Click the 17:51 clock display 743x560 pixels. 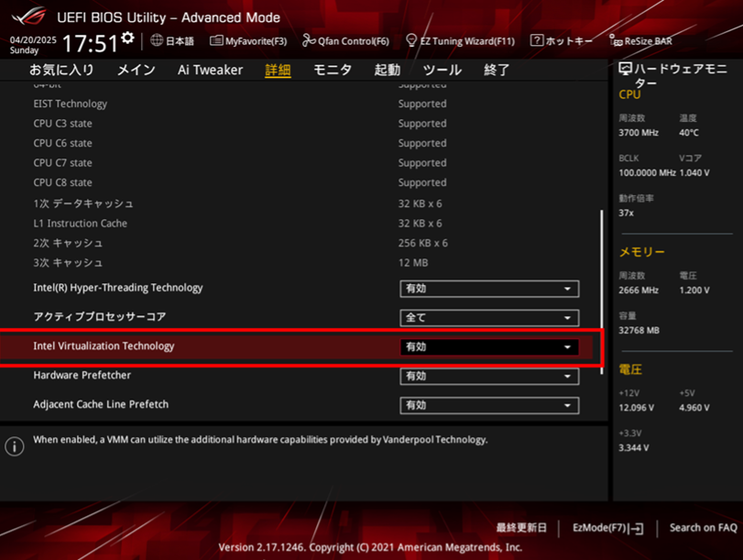[x=90, y=43]
